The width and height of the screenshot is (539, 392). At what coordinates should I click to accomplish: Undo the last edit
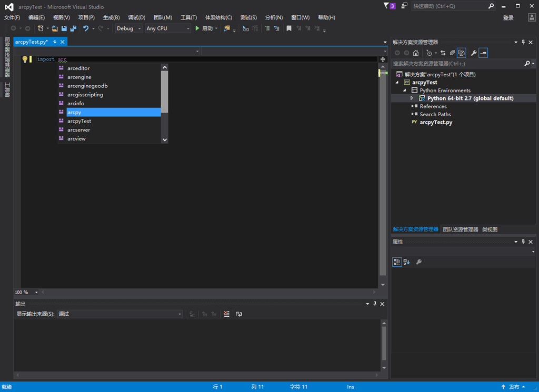[86, 28]
